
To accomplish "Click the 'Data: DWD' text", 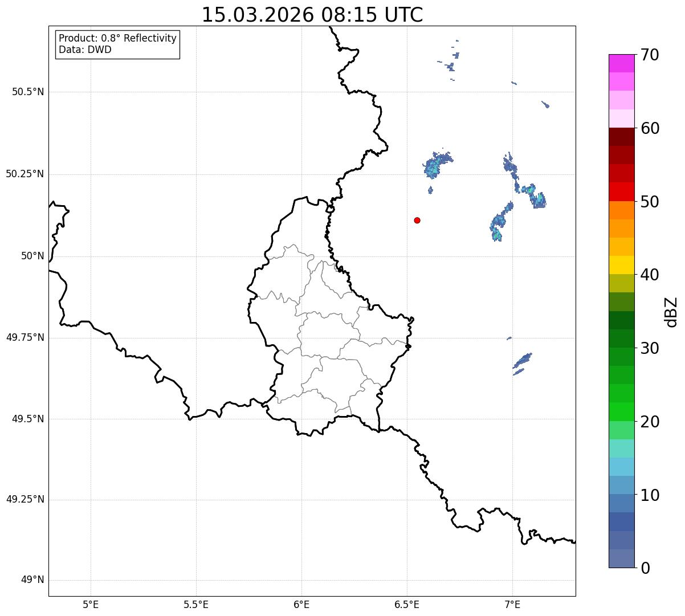I will (x=85, y=50).
